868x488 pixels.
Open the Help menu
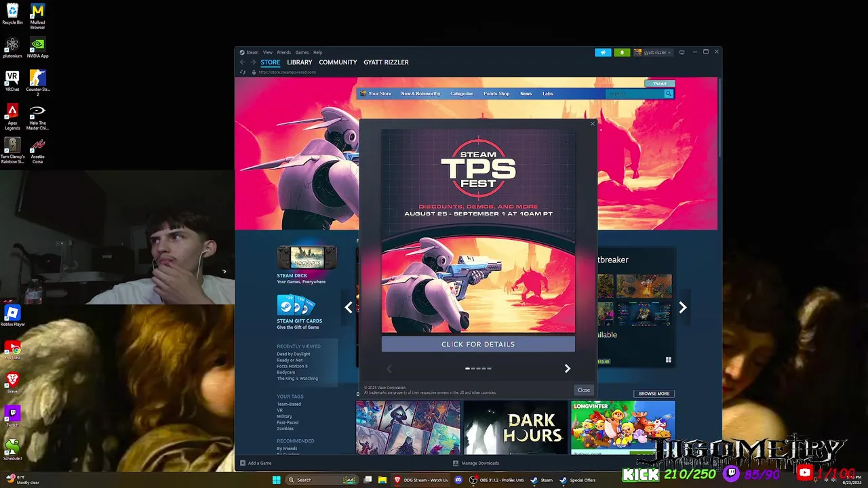click(x=317, y=52)
